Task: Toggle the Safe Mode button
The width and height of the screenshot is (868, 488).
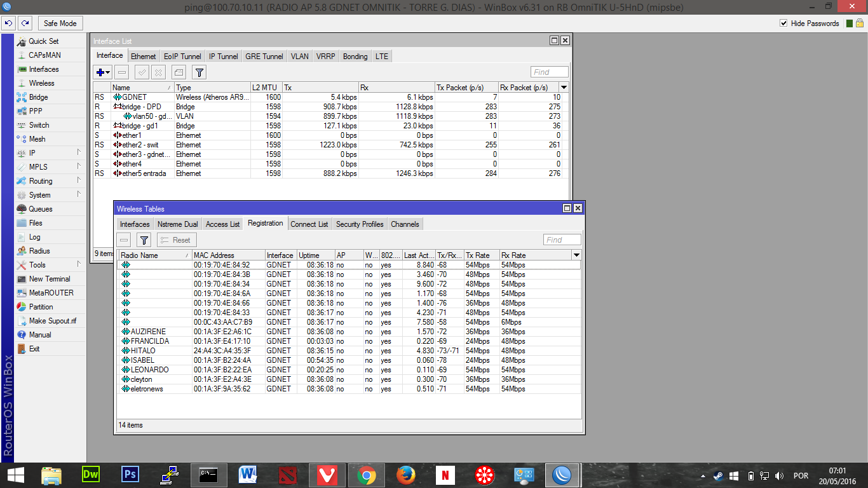Action: point(60,24)
